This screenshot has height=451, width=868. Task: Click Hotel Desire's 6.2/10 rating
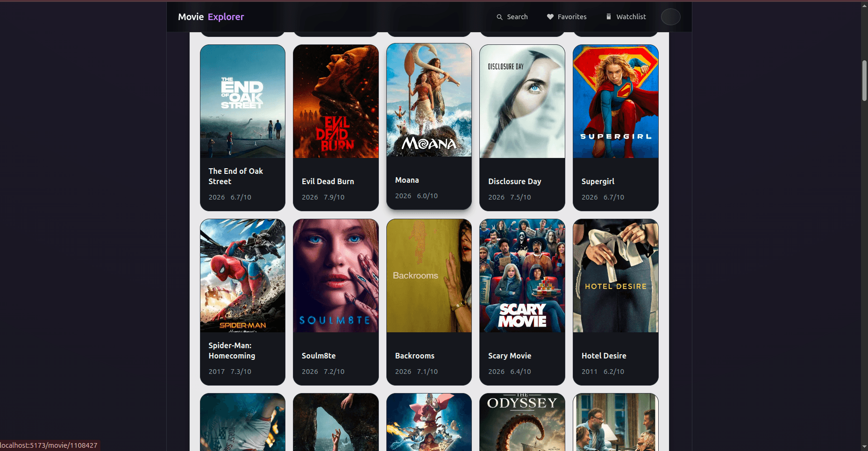click(x=614, y=372)
